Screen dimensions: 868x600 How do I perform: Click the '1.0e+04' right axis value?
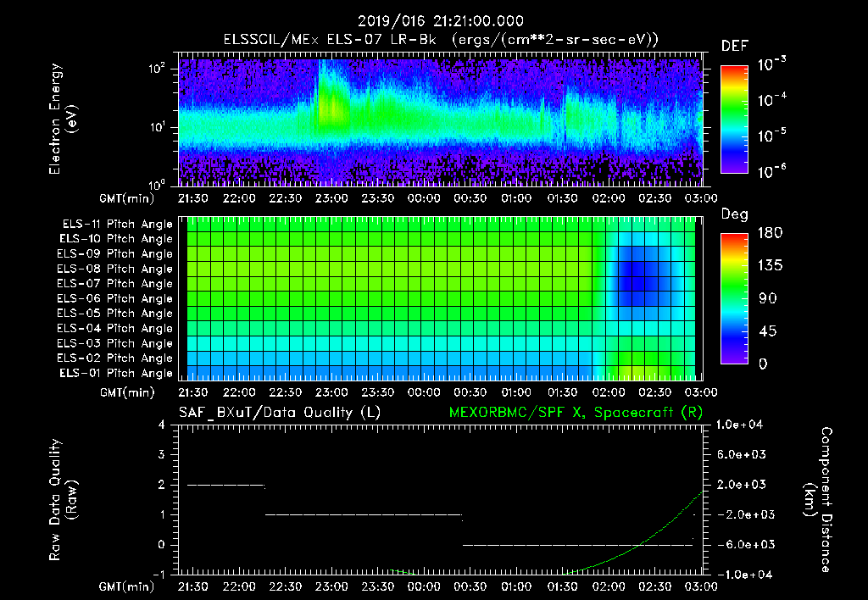(739, 425)
